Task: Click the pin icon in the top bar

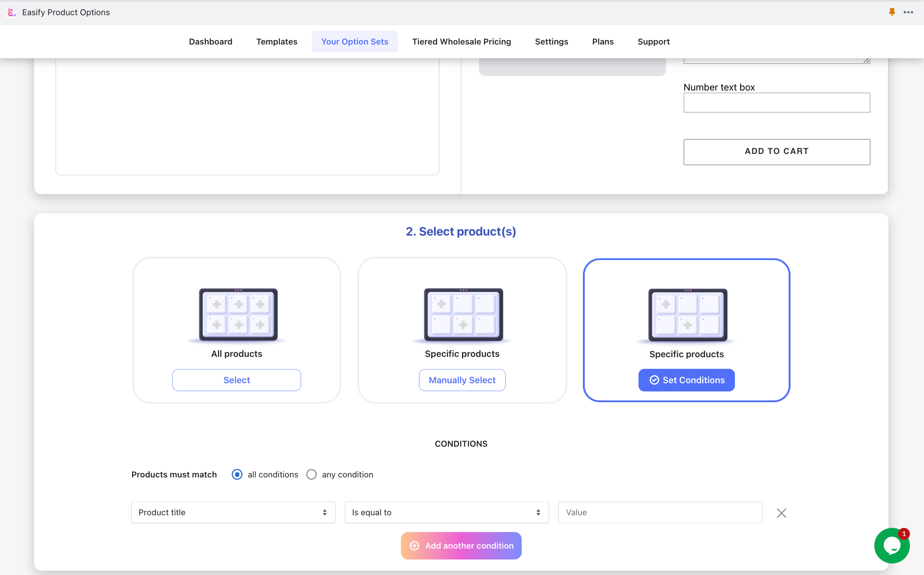Action: 891,12
